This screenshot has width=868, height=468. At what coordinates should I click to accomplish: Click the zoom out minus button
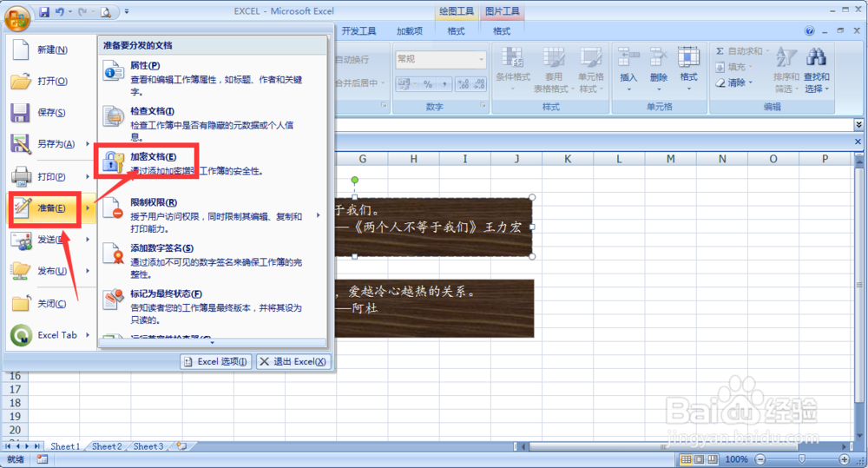760,459
